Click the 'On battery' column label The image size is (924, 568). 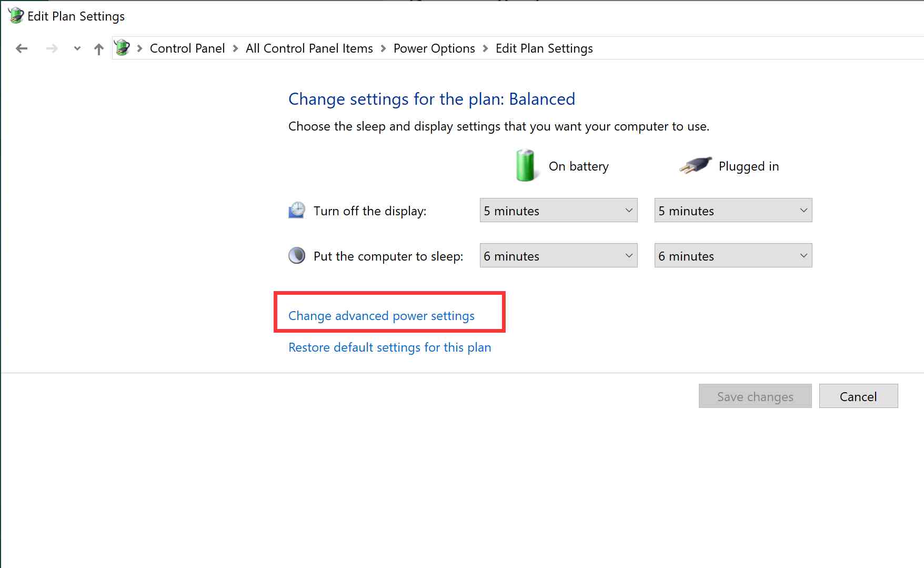(x=579, y=166)
